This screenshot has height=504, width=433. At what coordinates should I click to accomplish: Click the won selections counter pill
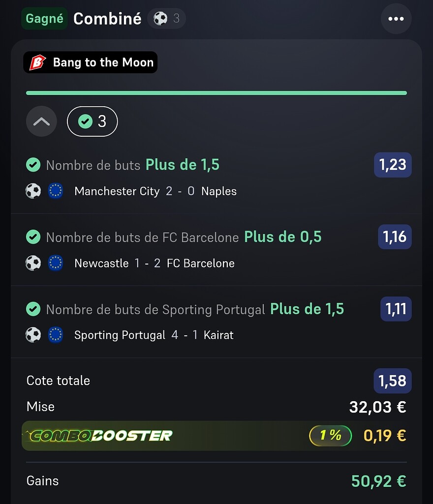pyautogui.click(x=93, y=121)
